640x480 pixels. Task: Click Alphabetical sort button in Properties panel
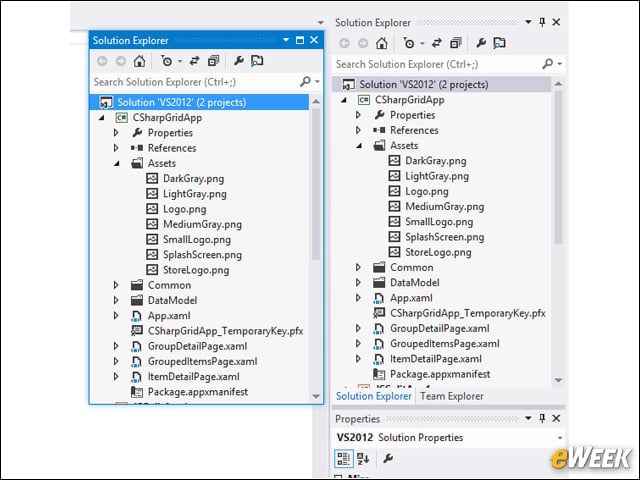pyautogui.click(x=363, y=459)
